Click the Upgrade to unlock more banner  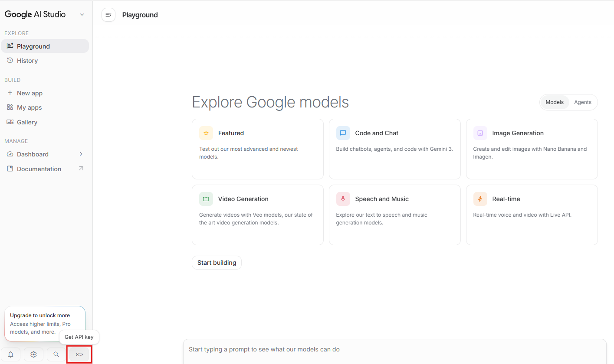pos(45,323)
